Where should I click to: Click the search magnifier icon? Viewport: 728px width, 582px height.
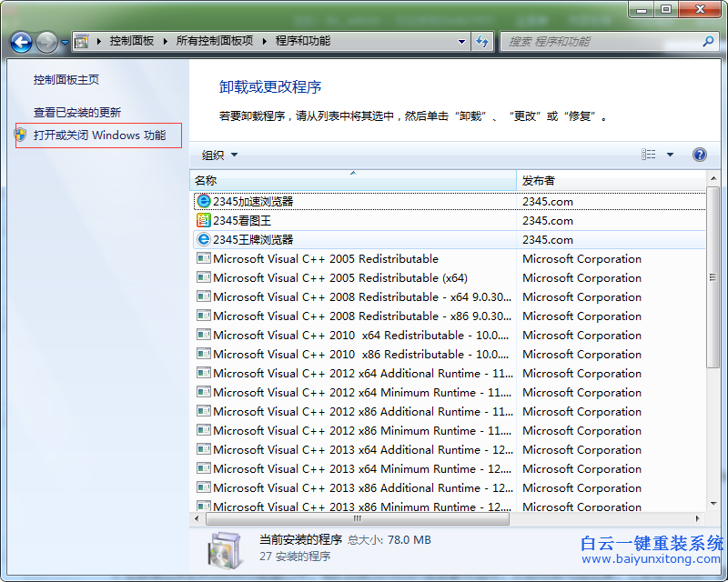coord(707,42)
